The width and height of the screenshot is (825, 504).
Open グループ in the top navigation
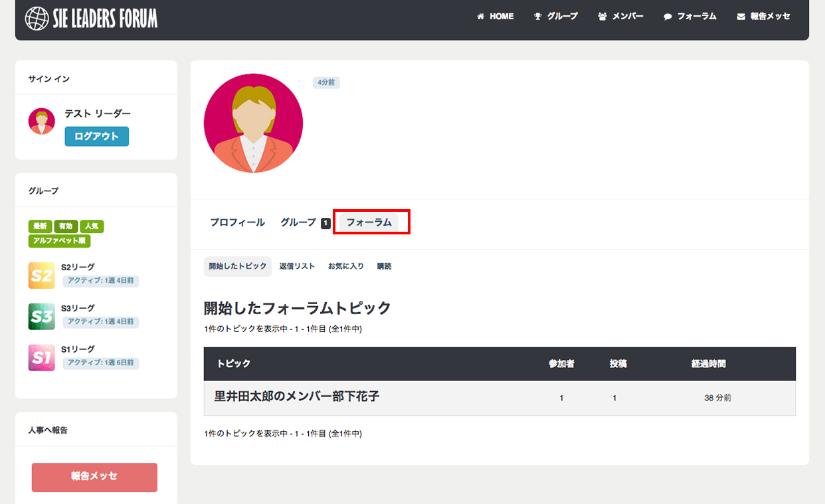[x=556, y=17]
